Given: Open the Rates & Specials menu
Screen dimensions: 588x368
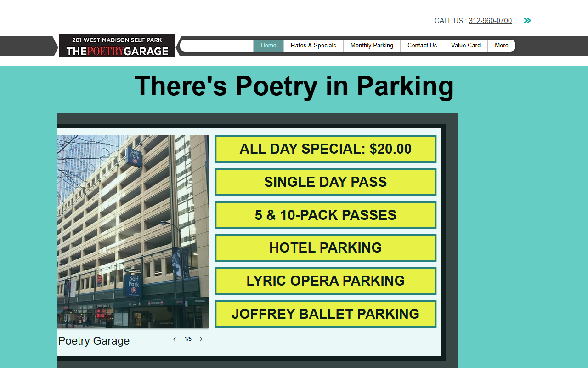Looking at the screenshot, I should [313, 46].
